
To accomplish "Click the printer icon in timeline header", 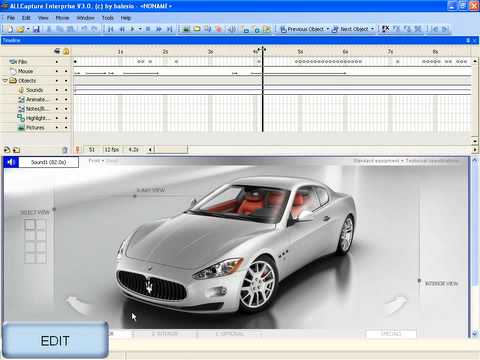I will pos(57,51).
